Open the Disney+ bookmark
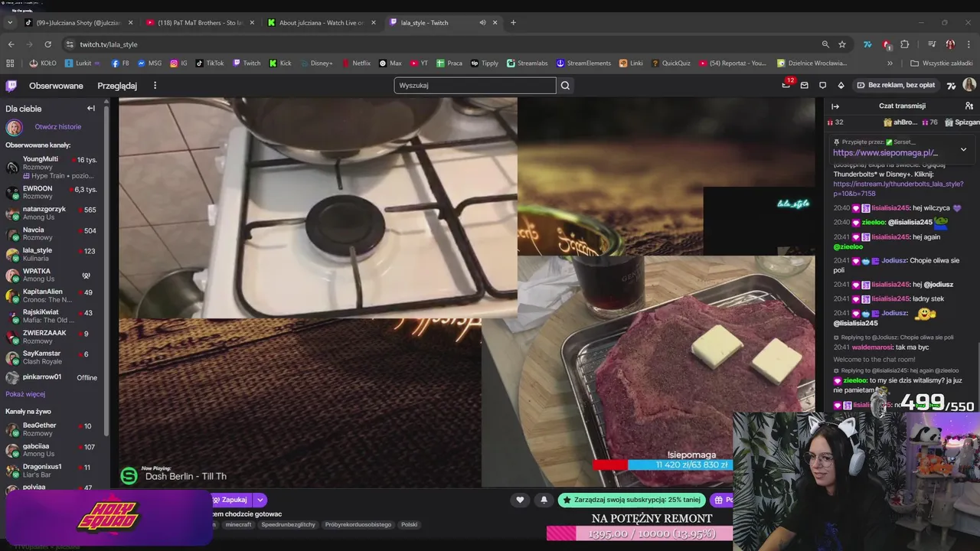 click(x=316, y=64)
